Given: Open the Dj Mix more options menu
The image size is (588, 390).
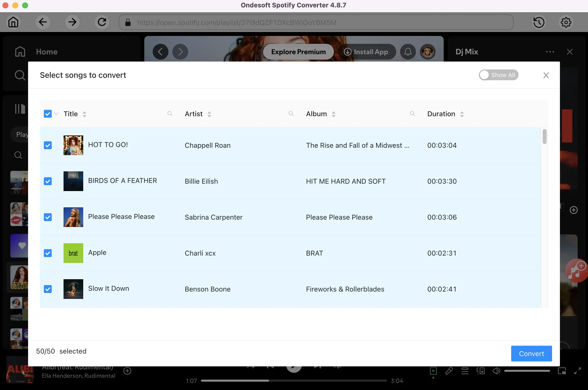Looking at the screenshot, I should coord(550,52).
